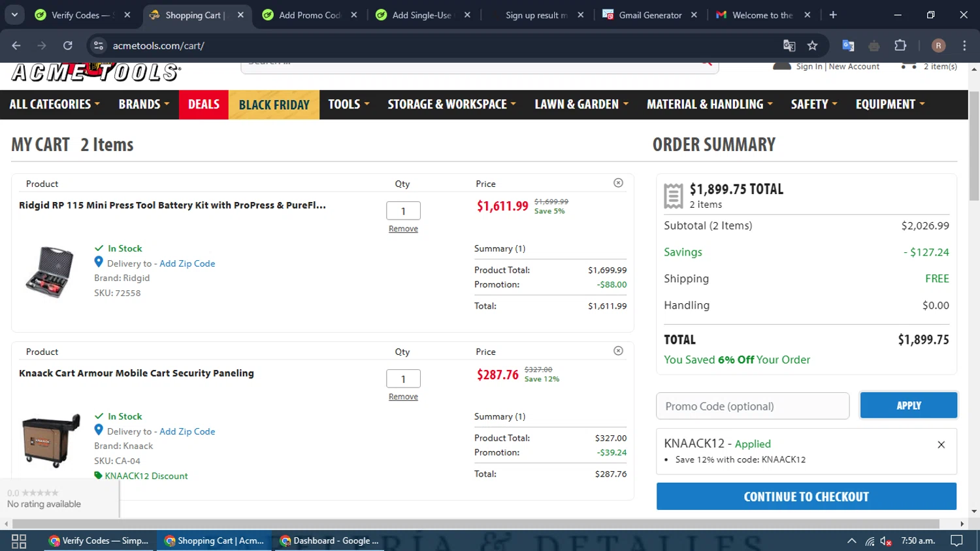Open notifications icon in taskbar
This screenshot has height=551, width=980.
(956, 541)
